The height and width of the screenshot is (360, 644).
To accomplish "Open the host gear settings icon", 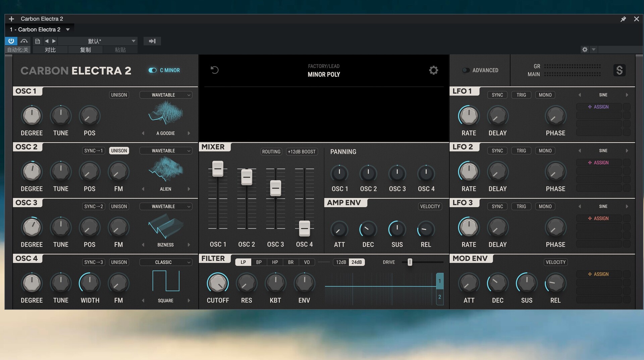I will point(585,50).
